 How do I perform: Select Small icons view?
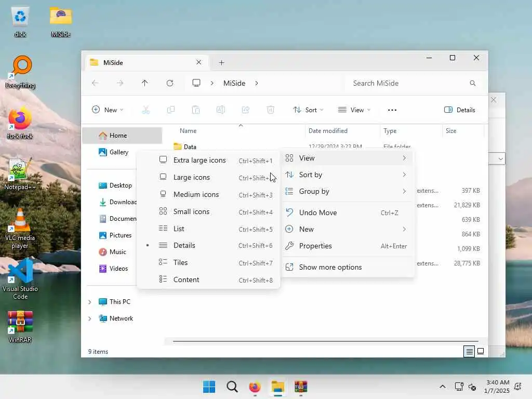click(208, 212)
